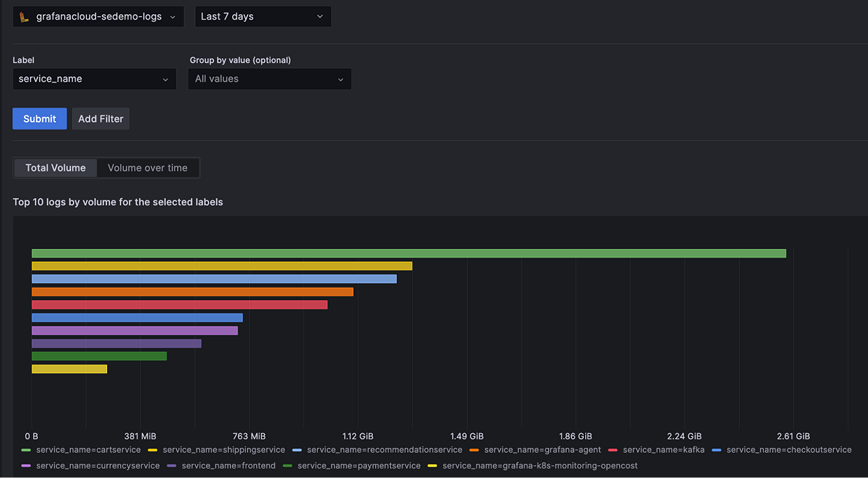
Task: Toggle the checkoutservice series in the legend
Action: [x=790, y=449]
